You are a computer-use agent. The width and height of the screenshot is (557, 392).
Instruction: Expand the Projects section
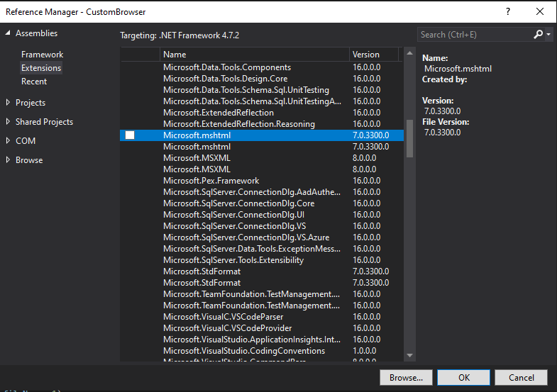click(8, 103)
